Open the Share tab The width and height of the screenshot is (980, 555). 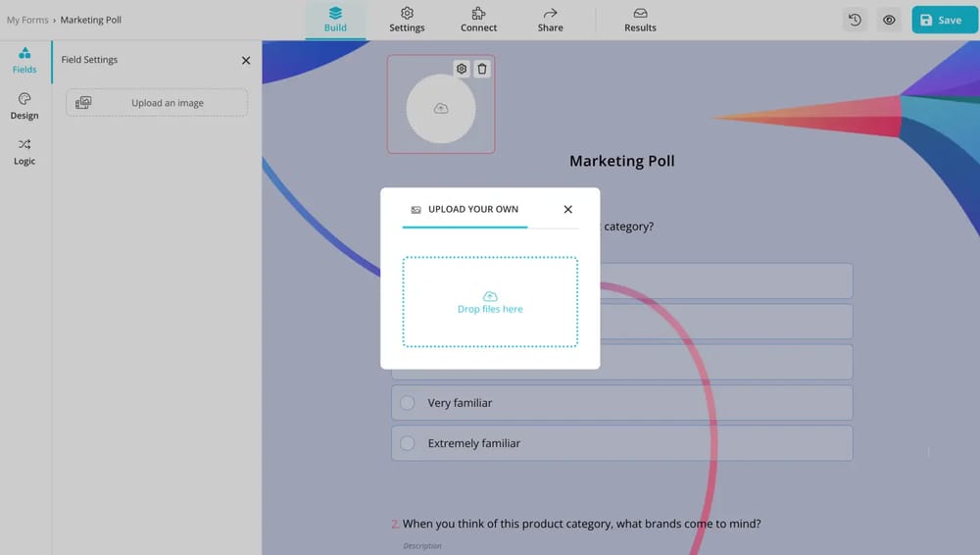550,20
